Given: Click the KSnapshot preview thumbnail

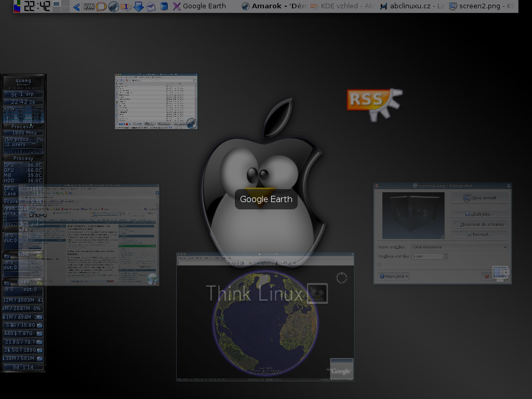Looking at the screenshot, I should coord(413,216).
